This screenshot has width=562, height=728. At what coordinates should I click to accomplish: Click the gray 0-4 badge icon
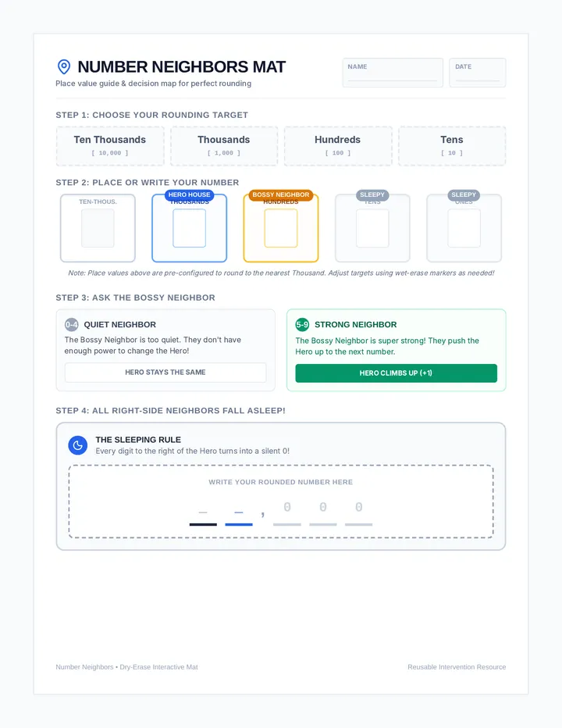72,324
